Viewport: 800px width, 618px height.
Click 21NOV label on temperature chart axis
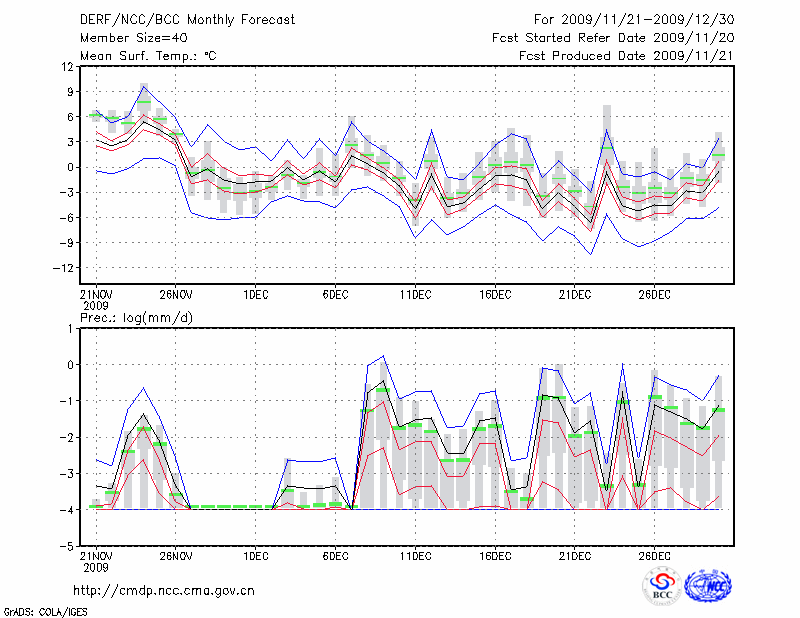click(x=96, y=294)
